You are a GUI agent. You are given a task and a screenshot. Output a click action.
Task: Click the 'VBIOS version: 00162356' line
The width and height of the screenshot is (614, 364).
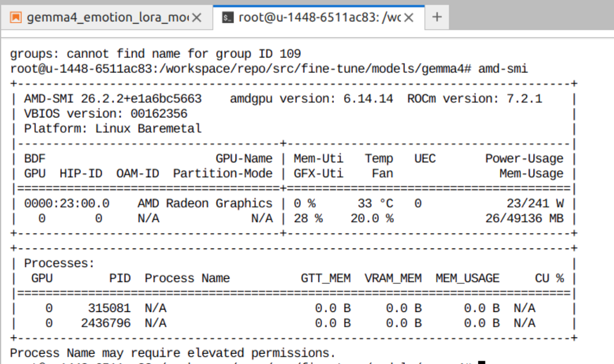click(x=106, y=114)
